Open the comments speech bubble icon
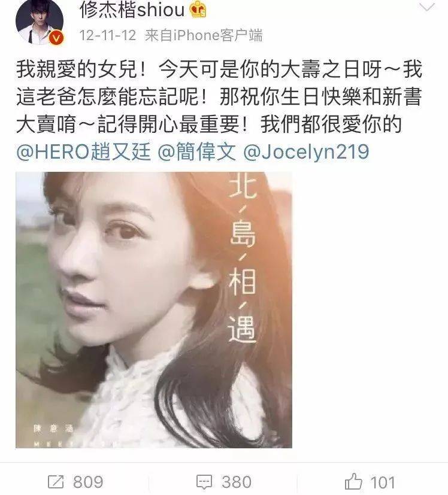 [204, 482]
